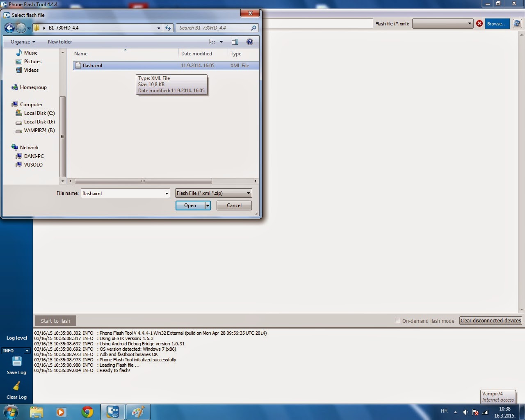Open recent locations dropdown beside navigation arrows
Viewport: 525px width, 420px height.
coord(29,28)
